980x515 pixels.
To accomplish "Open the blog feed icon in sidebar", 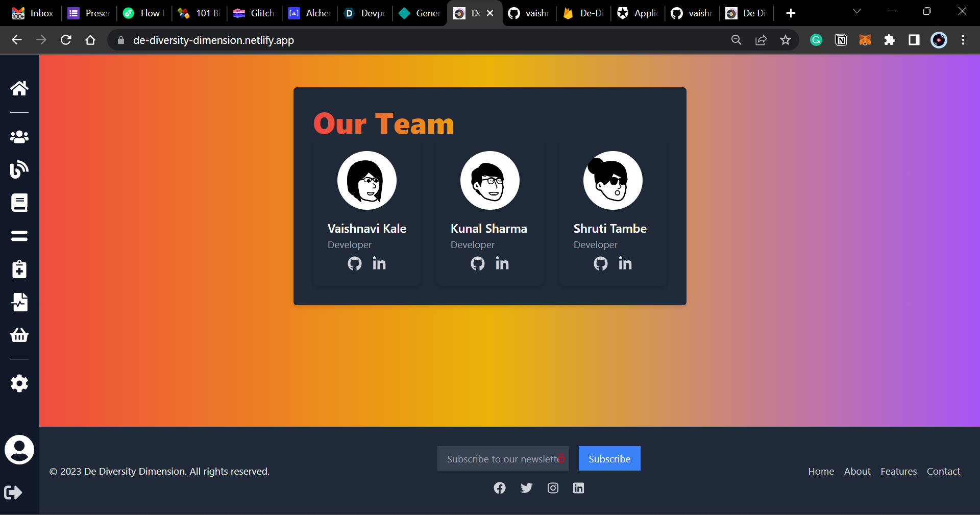I will point(19,169).
